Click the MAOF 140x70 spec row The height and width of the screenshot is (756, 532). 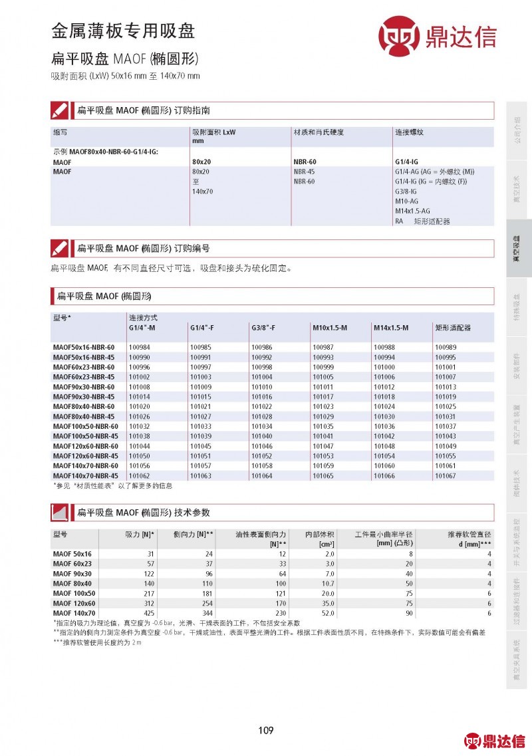tap(272, 614)
